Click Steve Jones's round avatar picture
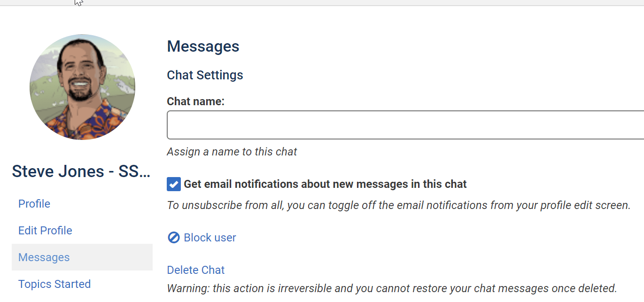This screenshot has width=644, height=302. [x=82, y=87]
